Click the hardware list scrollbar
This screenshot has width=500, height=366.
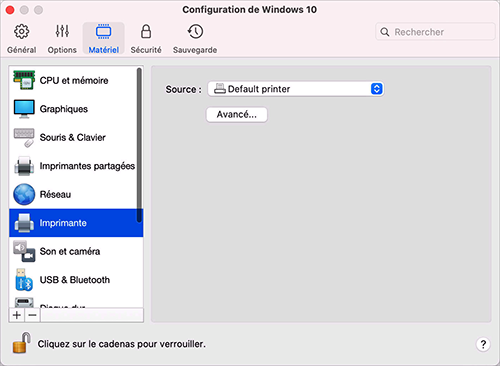click(139, 145)
